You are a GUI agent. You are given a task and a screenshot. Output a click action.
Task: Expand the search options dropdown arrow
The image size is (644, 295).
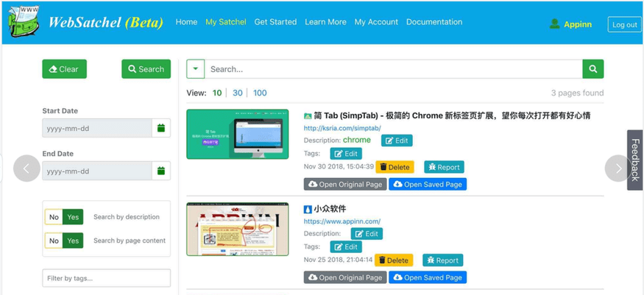coord(196,69)
